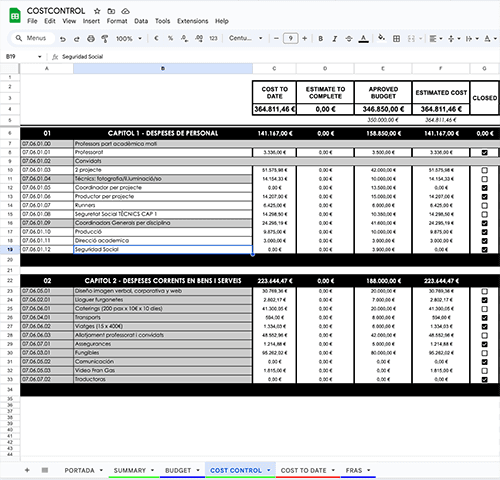Image resolution: width=500 pixels, height=480 pixels.
Task: Toggle Closed checkbox for Professorat row
Action: pyautogui.click(x=485, y=153)
